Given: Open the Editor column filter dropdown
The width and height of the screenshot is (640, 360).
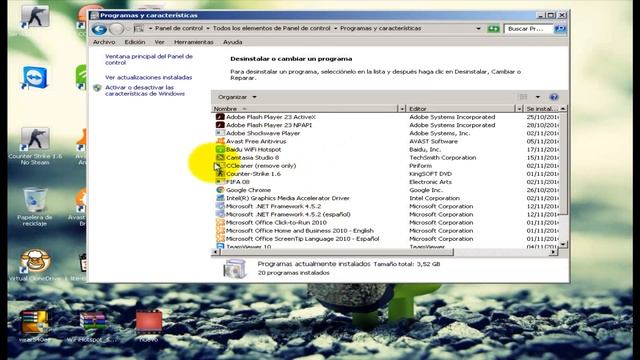Looking at the screenshot, I should tap(519, 109).
